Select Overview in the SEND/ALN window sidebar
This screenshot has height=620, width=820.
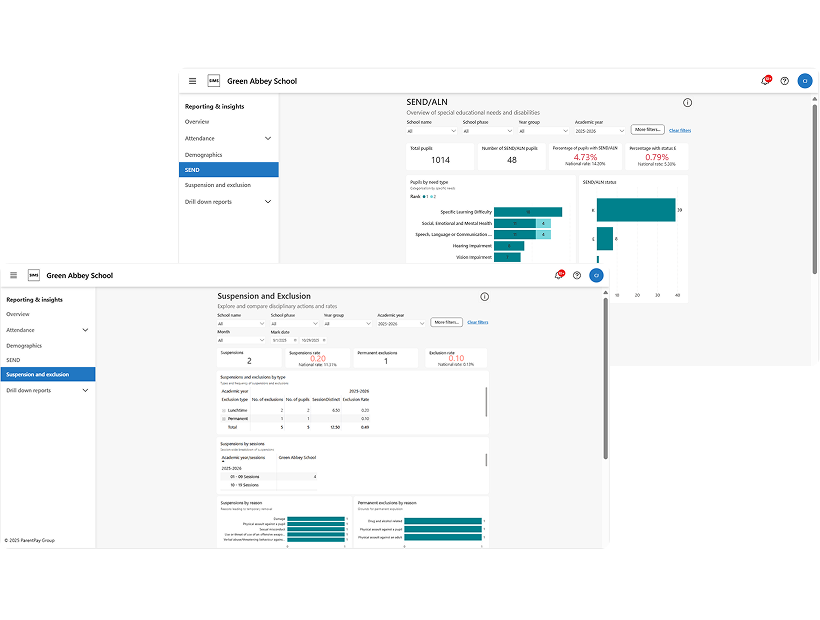pyautogui.click(x=197, y=122)
